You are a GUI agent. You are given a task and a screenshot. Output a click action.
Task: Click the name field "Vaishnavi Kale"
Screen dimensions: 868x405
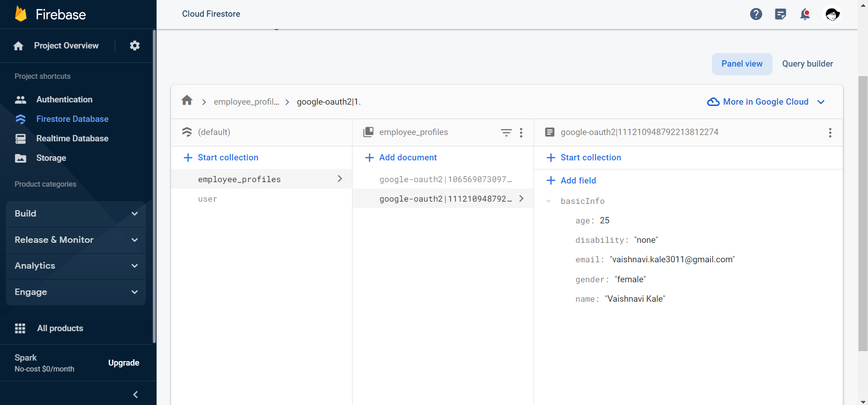click(635, 299)
